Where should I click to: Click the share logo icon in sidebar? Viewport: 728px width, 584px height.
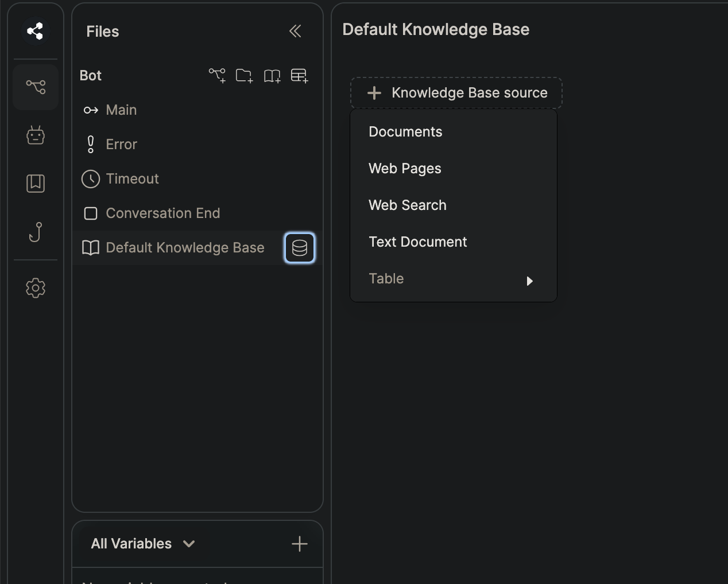35,31
